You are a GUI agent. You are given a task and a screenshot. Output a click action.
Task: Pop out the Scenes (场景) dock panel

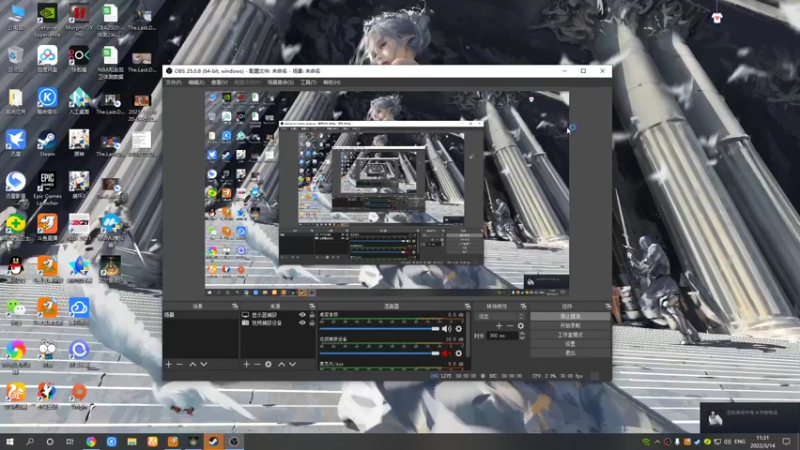[235, 306]
